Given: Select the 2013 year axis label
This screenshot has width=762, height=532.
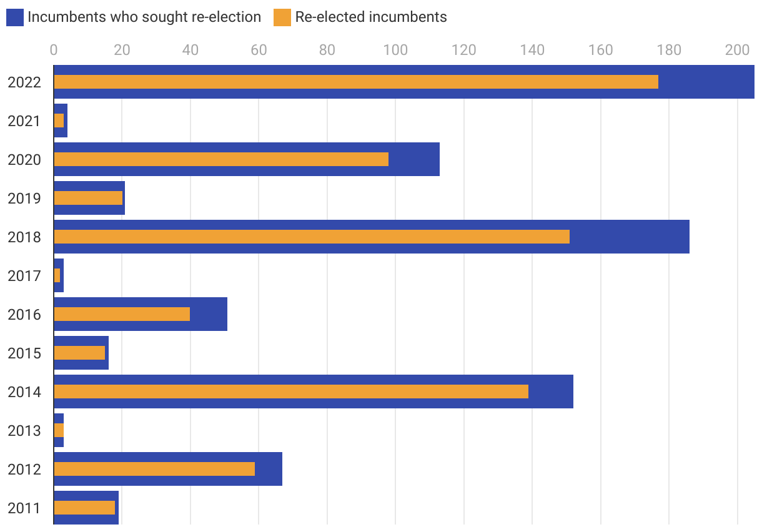Looking at the screenshot, I should pos(24,431).
